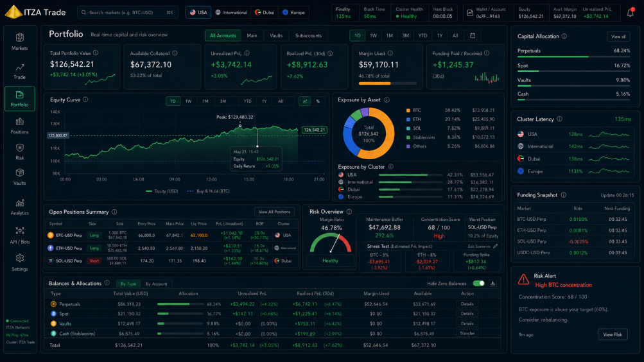Click Available Collateral info icon

click(x=175, y=53)
